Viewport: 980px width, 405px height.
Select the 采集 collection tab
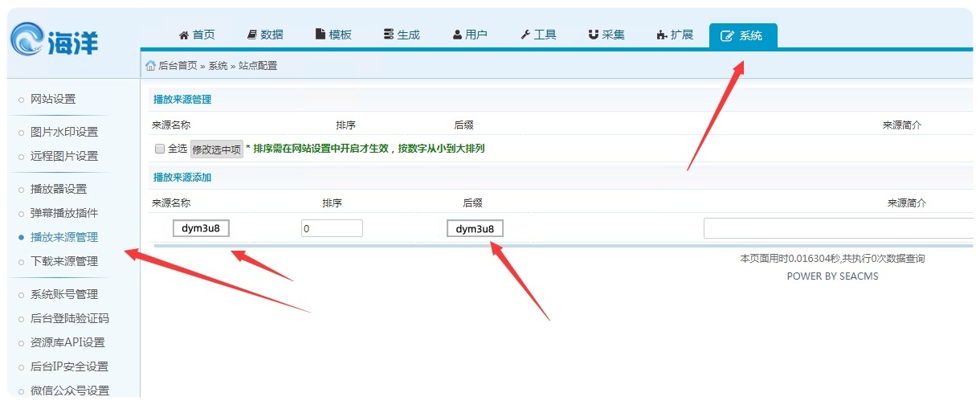pyautogui.click(x=606, y=35)
